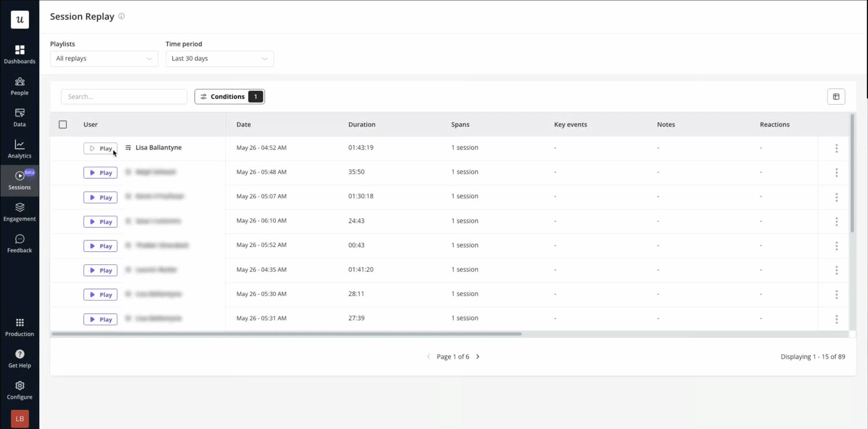The image size is (868, 429).
Task: Open row menu for 01:41:20 session
Action: [836, 270]
